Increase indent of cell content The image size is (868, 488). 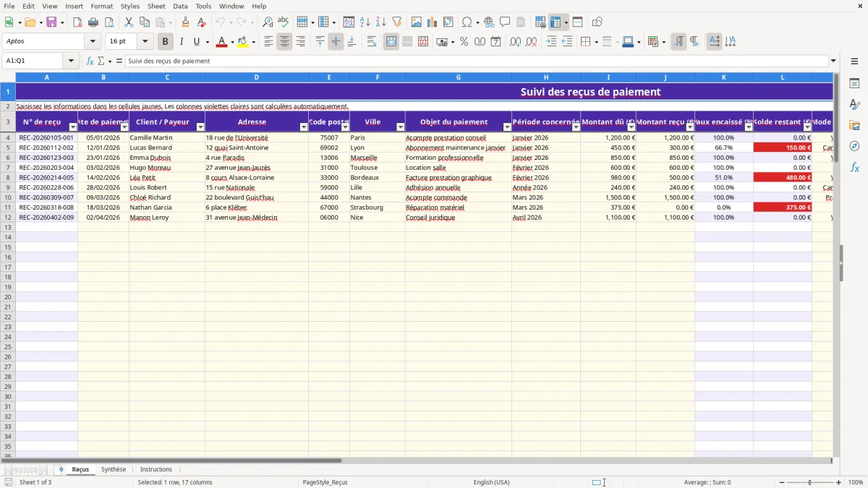[x=551, y=42]
